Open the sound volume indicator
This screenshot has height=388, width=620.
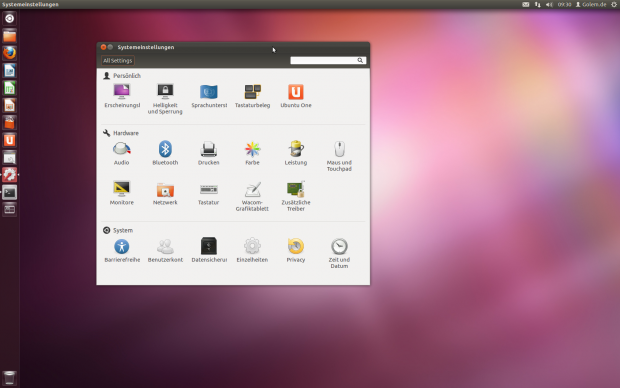(549, 4)
